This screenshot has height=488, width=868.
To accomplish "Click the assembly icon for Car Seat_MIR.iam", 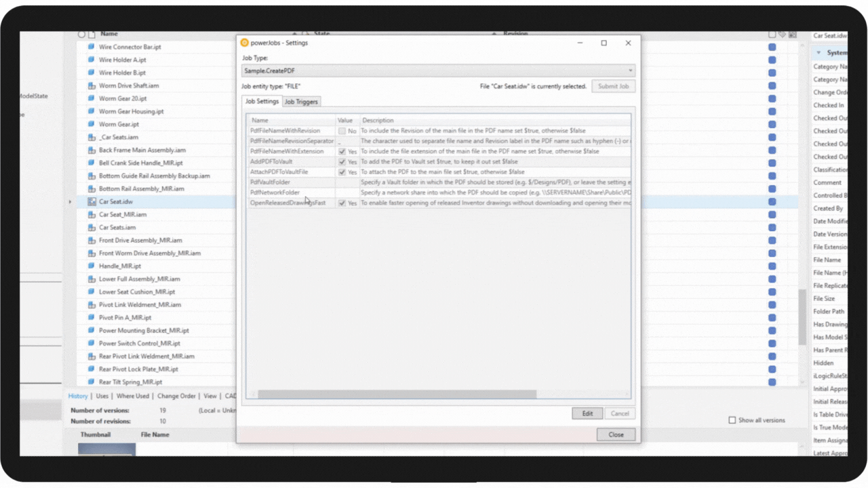I will pyautogui.click(x=92, y=215).
